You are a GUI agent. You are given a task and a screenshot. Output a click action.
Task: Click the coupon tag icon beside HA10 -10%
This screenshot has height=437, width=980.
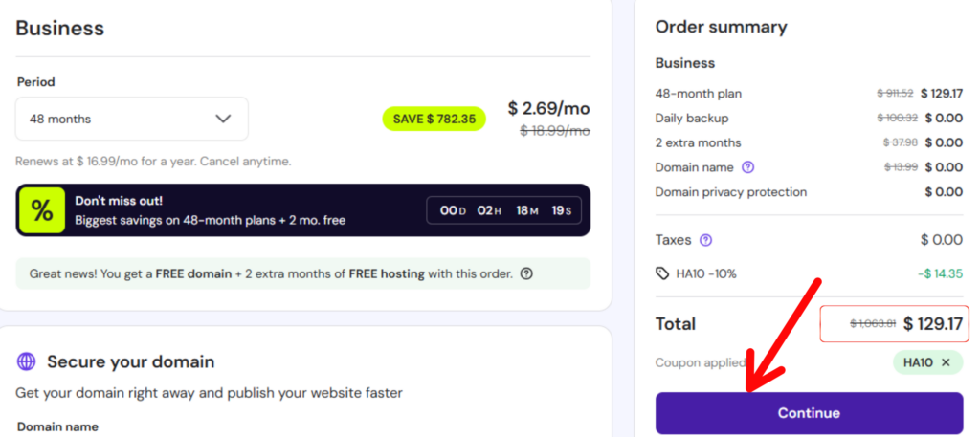coord(662,273)
